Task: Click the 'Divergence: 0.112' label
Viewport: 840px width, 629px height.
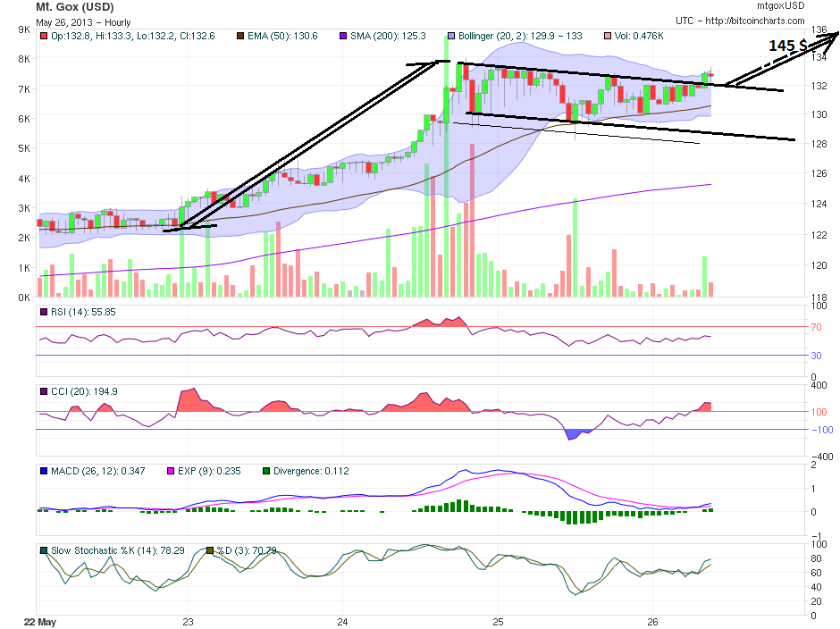Action: 311,471
